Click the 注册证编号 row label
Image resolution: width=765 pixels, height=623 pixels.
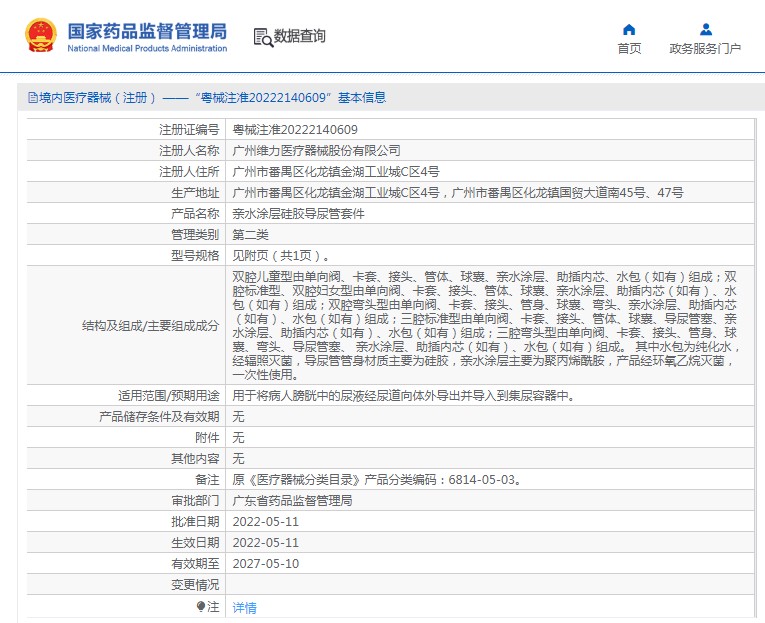coord(189,130)
